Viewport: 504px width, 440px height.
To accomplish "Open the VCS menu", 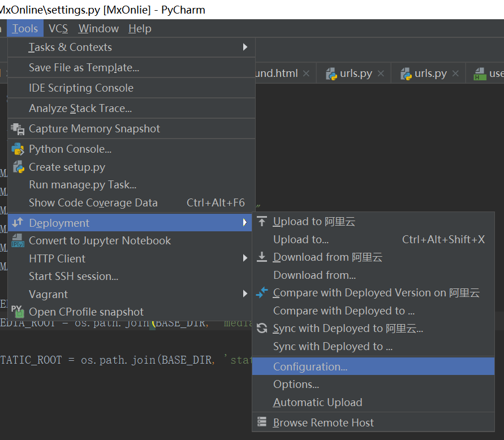I will [x=58, y=29].
